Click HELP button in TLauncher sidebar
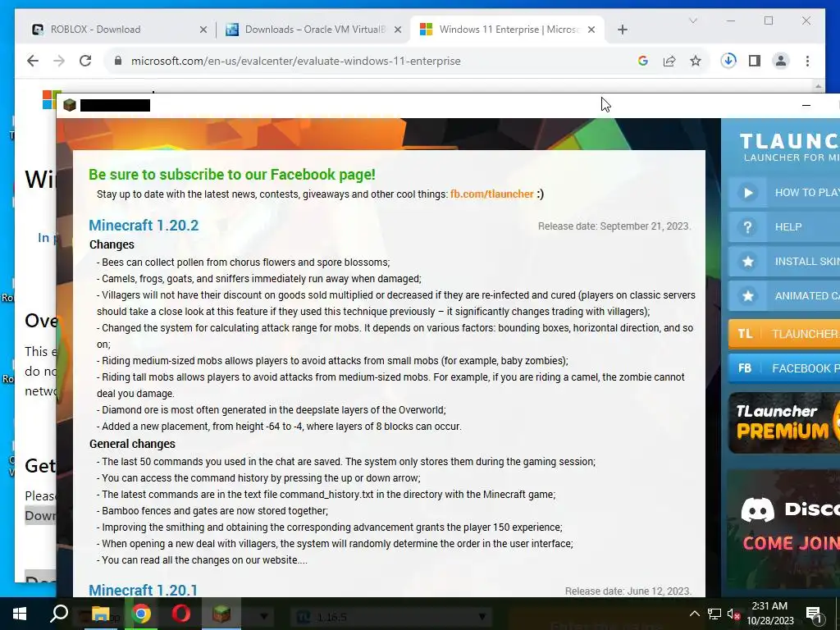 click(x=783, y=226)
